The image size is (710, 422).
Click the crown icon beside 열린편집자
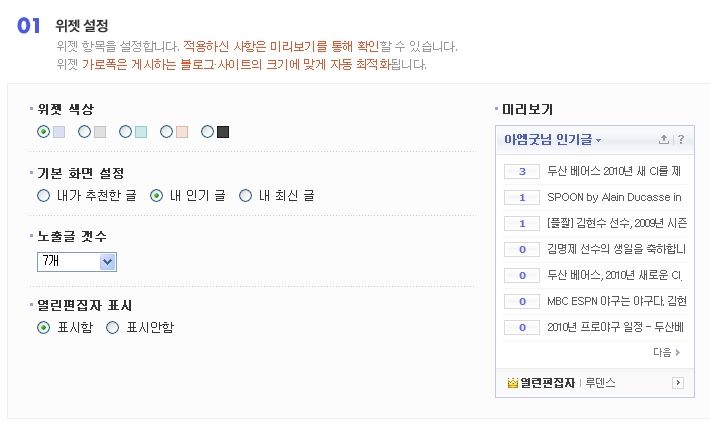click(512, 383)
